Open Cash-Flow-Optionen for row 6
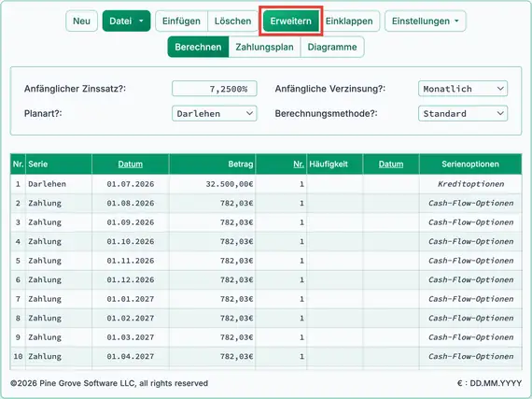This screenshot has height=399, width=532. pos(470,279)
